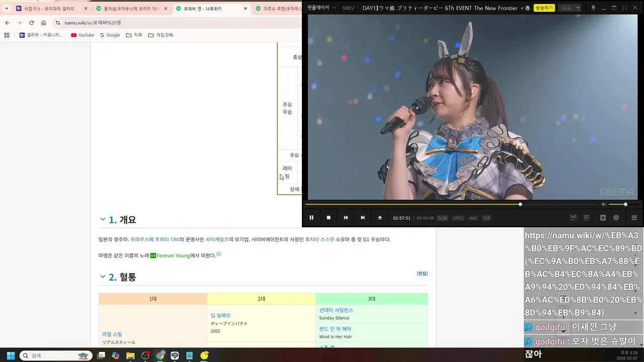
Task: Stop video playback in PotPlayer
Action: (x=329, y=218)
